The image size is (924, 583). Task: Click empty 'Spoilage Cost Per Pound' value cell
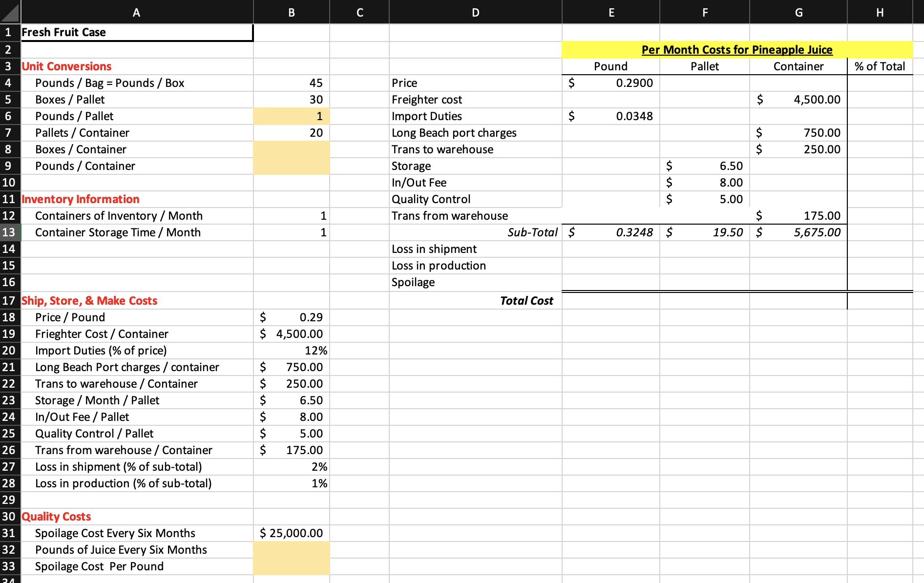pyautogui.click(x=292, y=566)
